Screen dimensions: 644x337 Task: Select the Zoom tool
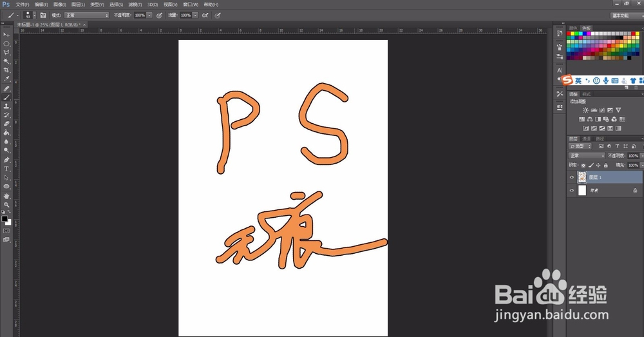6,205
